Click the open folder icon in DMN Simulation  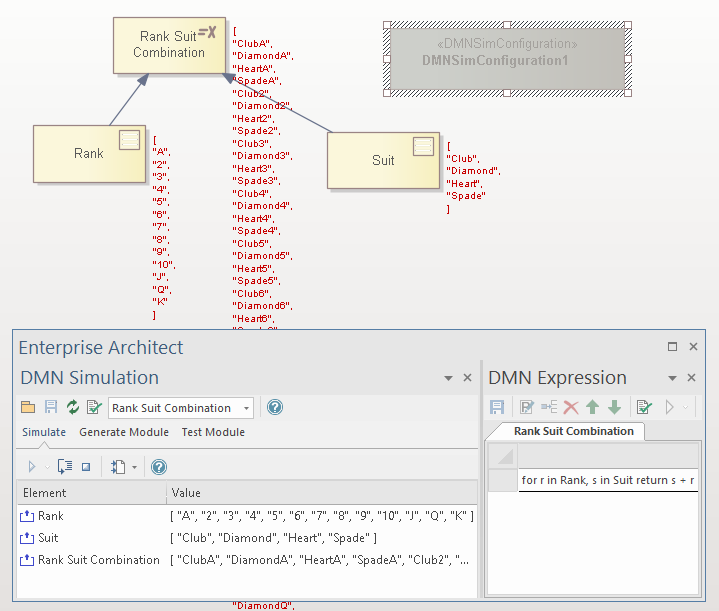28,407
